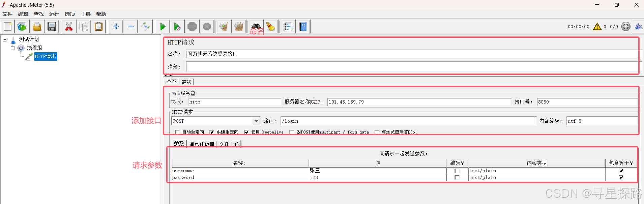Click the 内容编码 field showing utf-8
This screenshot has height=204, width=644.
click(602, 121)
